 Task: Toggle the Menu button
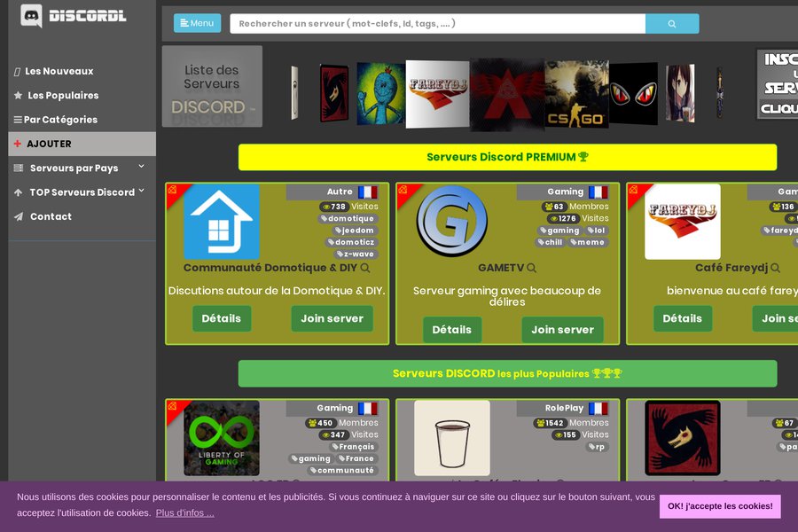[x=198, y=23]
